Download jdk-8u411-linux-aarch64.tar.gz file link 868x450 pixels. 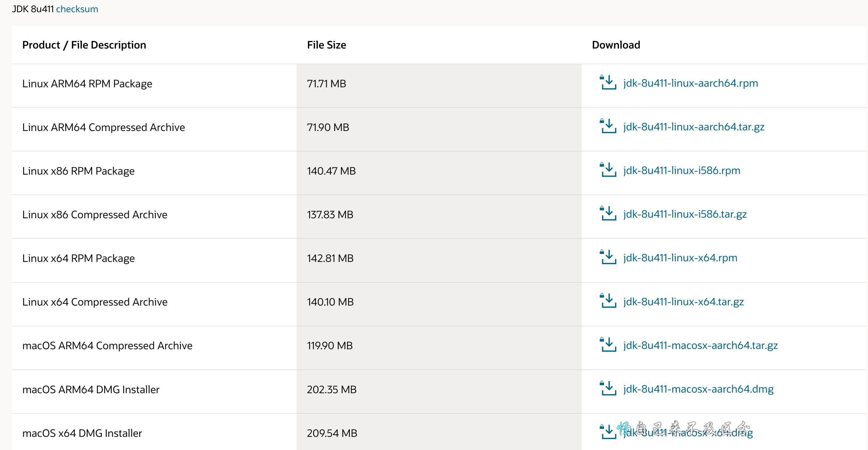(694, 127)
